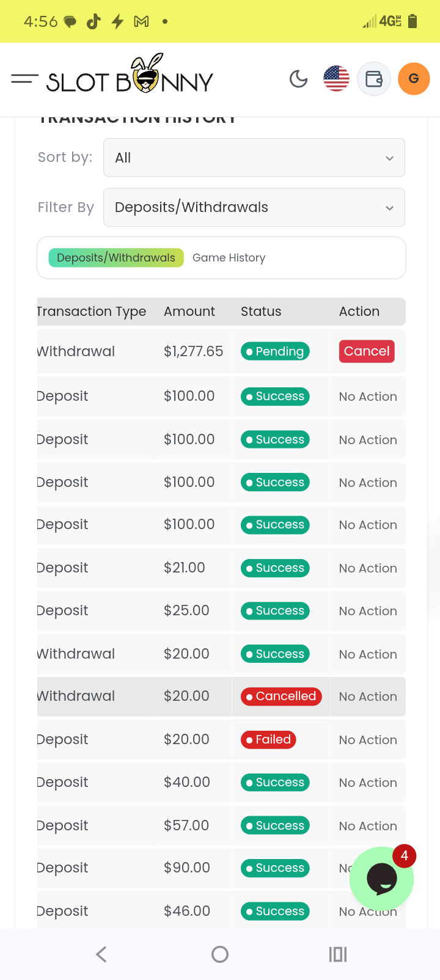The image size is (440, 980).
Task: Click the red Cancelled status badge
Action: click(281, 697)
